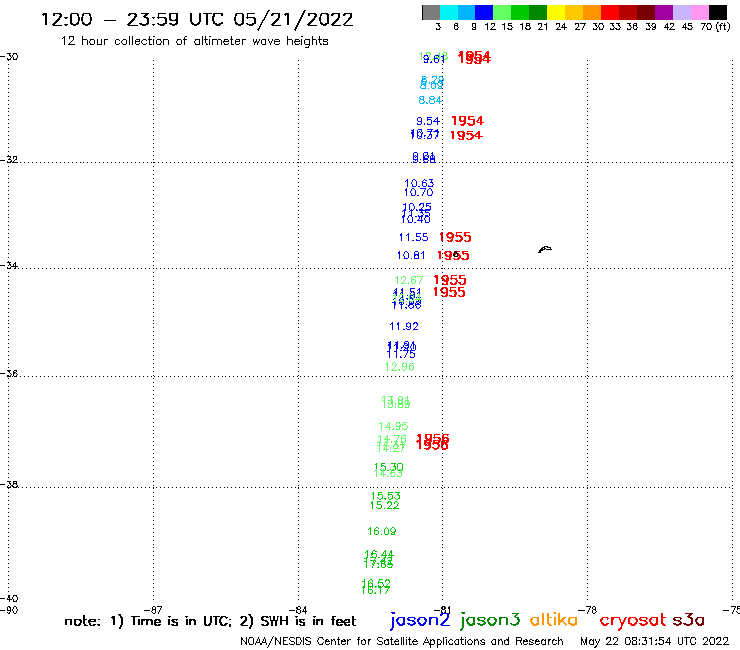This screenshot has width=740, height=650.
Task: Click the '12 hour collection of altimeter wave heights' subtitle
Action: click(x=194, y=41)
